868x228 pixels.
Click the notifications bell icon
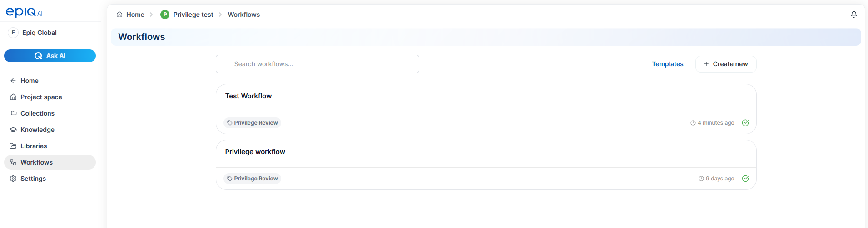point(853,15)
